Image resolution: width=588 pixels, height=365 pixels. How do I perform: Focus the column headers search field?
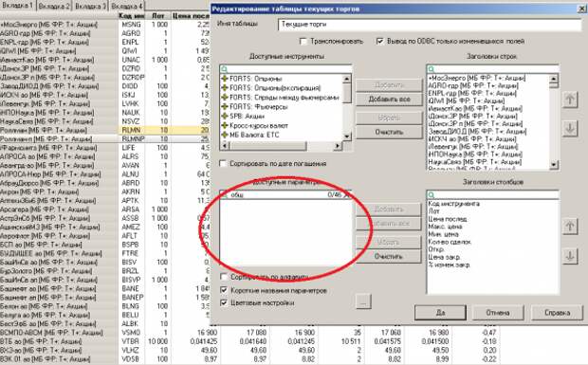pyautogui.click(x=493, y=195)
